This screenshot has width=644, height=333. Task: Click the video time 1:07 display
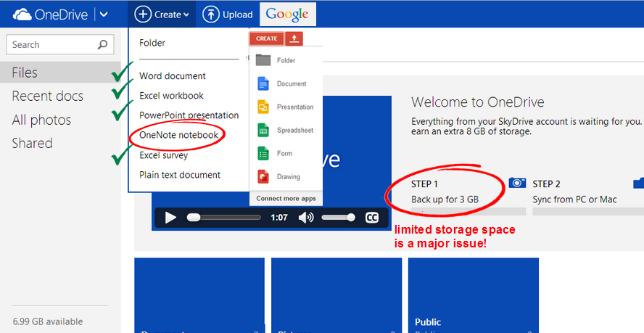(279, 218)
